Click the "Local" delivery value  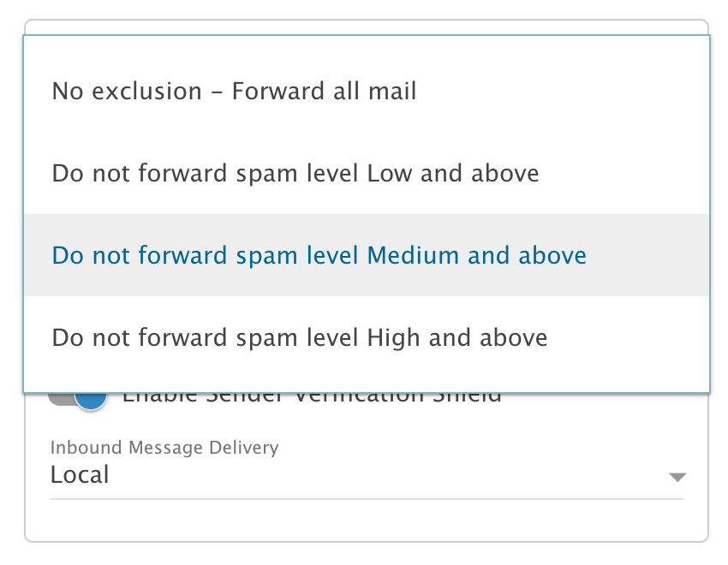[80, 474]
